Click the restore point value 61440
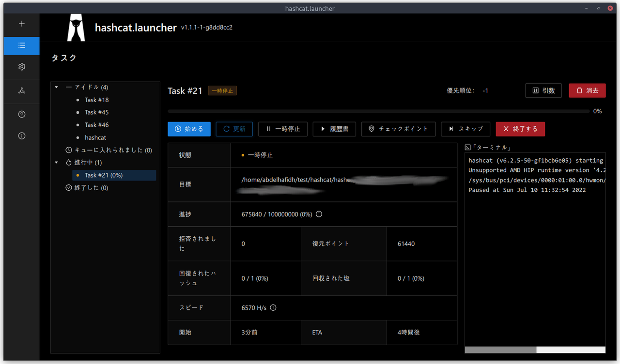This screenshot has width=620, height=364. (x=406, y=244)
